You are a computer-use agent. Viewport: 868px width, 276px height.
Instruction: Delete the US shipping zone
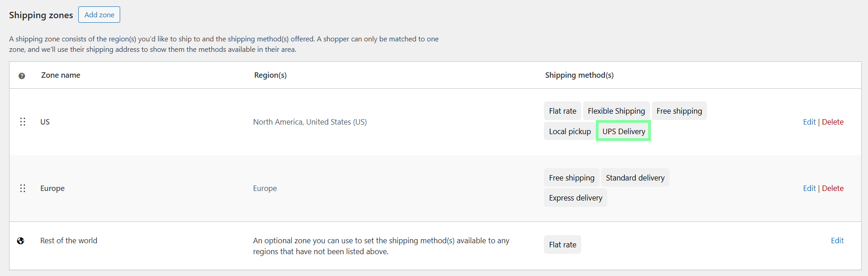click(832, 121)
